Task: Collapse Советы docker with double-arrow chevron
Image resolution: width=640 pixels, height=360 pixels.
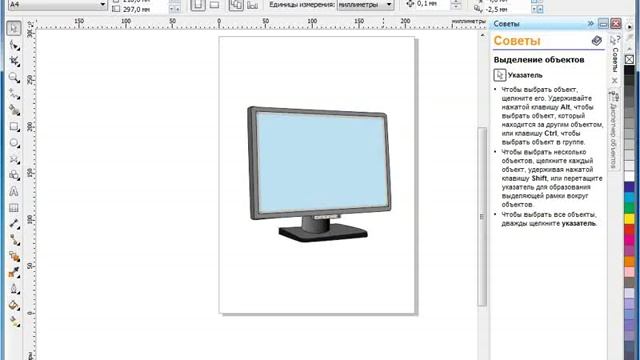Action: (591, 24)
